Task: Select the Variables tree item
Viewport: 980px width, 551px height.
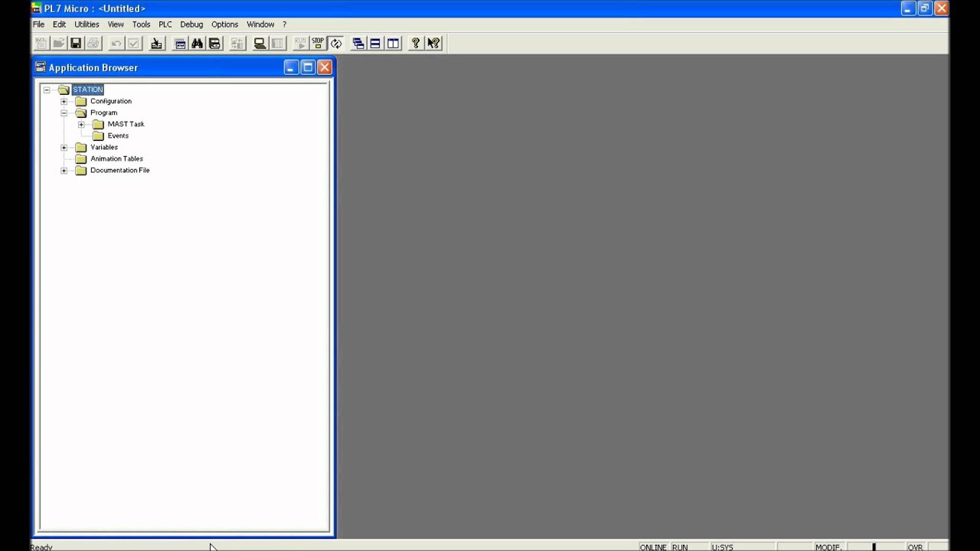Action: [104, 147]
